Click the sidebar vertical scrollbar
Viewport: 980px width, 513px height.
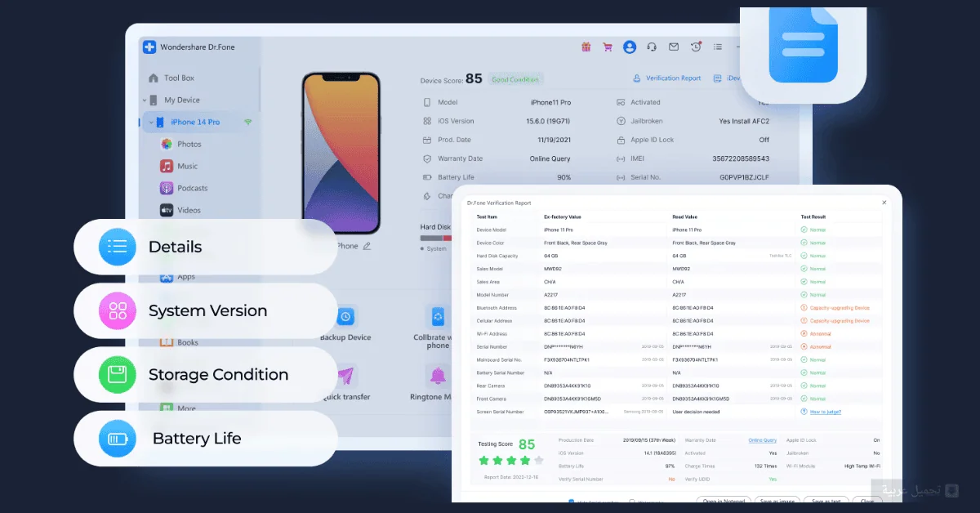[260, 90]
